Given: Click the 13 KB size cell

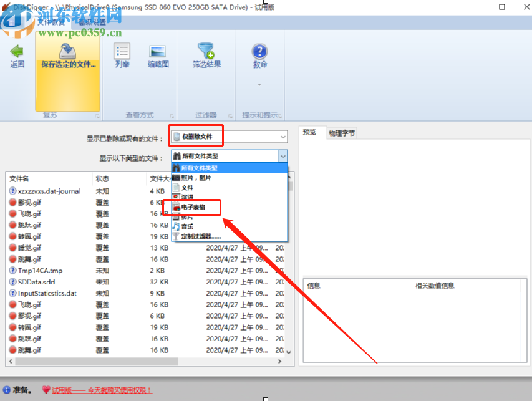Looking at the screenshot, I should pyautogui.click(x=159, y=248).
